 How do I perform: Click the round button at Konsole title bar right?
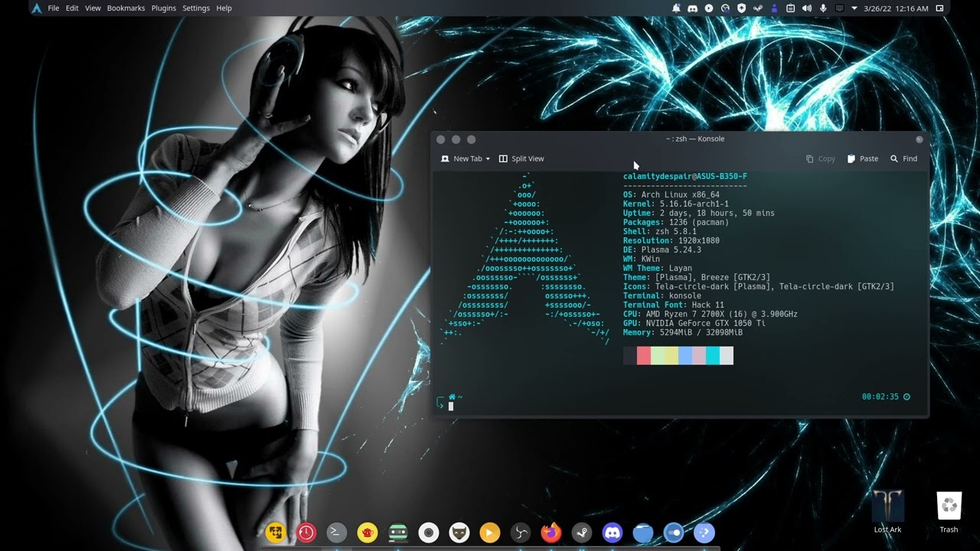click(x=920, y=139)
